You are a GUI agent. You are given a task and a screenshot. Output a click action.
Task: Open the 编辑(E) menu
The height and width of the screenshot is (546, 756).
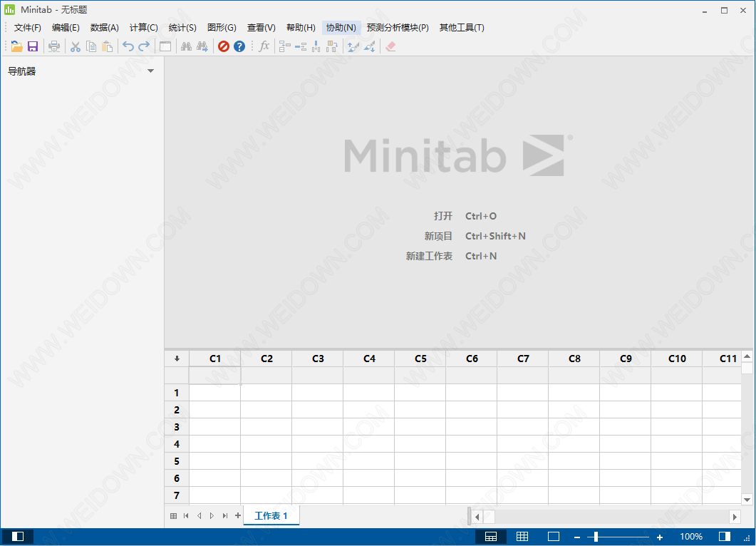[x=66, y=28]
